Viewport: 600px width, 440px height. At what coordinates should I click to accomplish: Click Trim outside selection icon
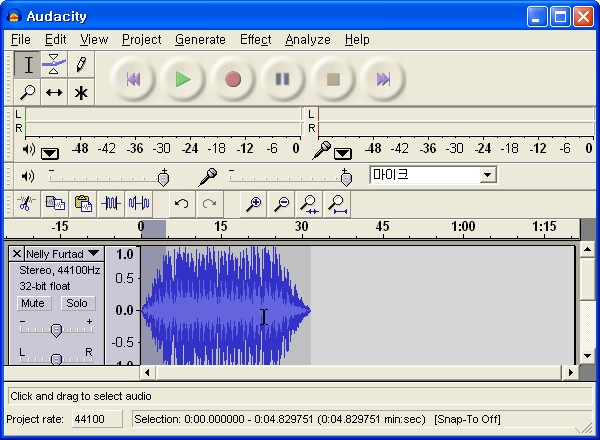(111, 203)
